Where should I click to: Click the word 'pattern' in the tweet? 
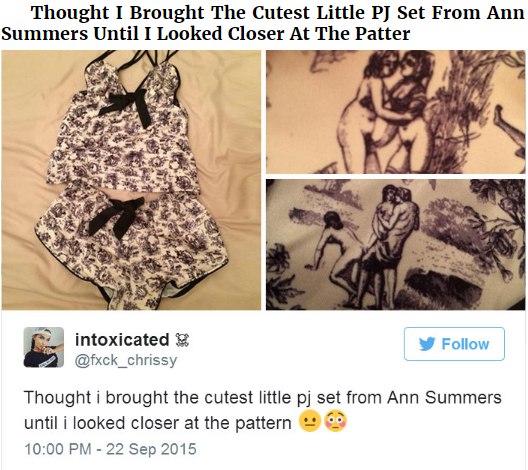point(263,424)
